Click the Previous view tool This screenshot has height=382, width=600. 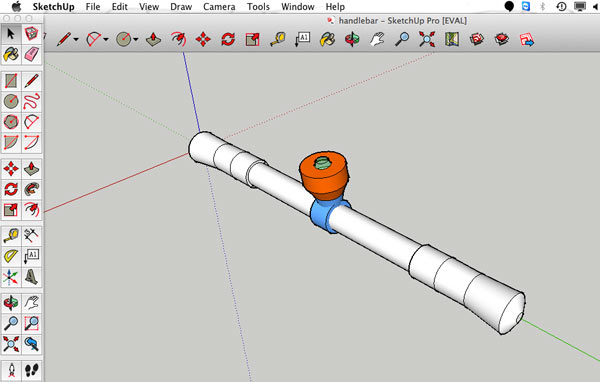tap(31, 344)
